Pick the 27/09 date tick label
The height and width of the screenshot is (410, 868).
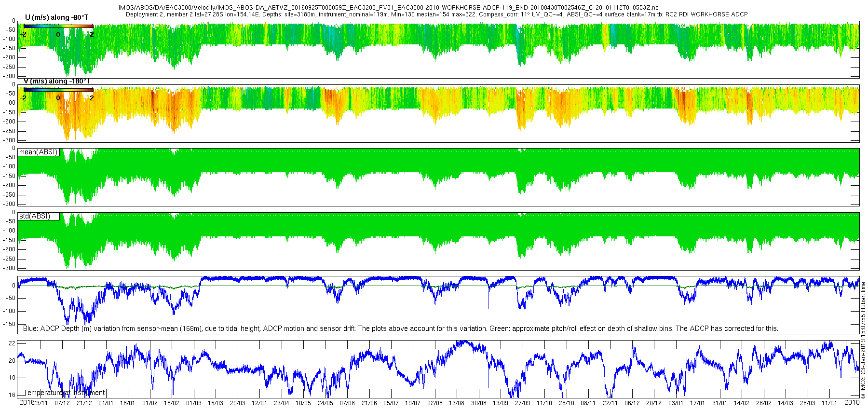pos(523,403)
